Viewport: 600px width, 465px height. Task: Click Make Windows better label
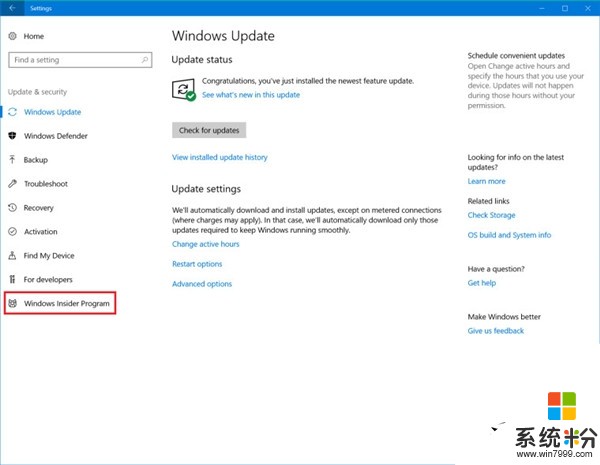point(504,317)
